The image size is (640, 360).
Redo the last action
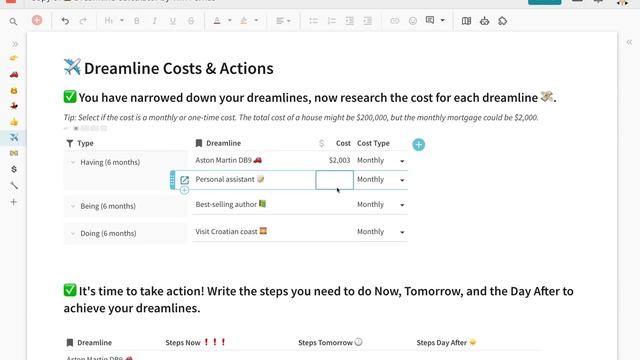(x=83, y=21)
